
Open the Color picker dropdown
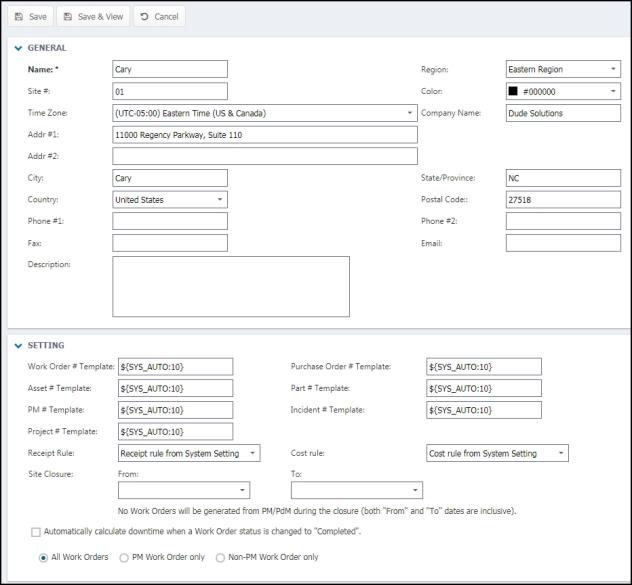tap(563, 91)
